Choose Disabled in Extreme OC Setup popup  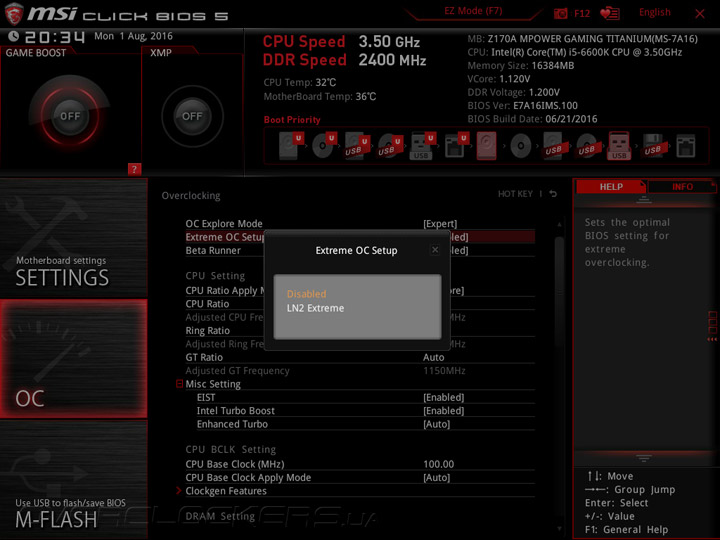[306, 294]
